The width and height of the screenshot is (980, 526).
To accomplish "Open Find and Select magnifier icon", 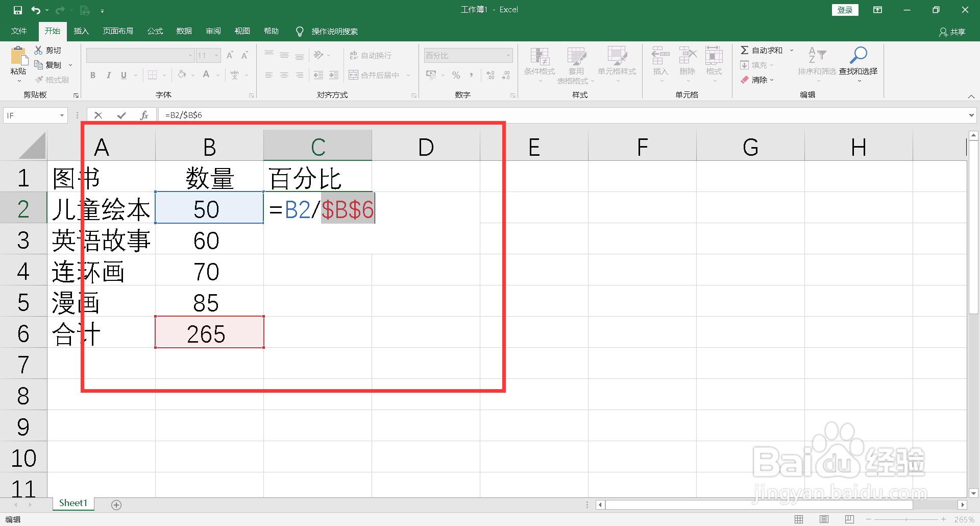I will coord(858,55).
